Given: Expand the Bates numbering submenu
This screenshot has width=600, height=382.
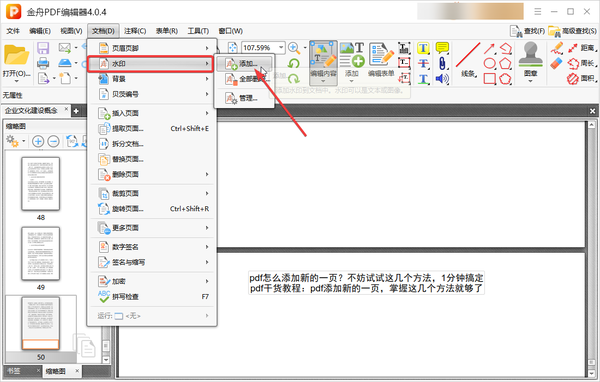Looking at the screenshot, I should pos(207,94).
